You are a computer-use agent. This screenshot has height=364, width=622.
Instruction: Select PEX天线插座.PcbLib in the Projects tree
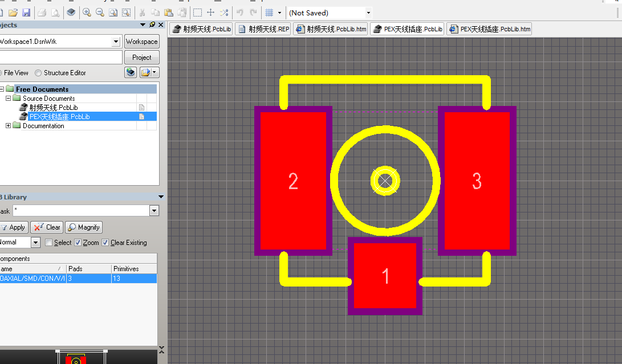tap(59, 117)
